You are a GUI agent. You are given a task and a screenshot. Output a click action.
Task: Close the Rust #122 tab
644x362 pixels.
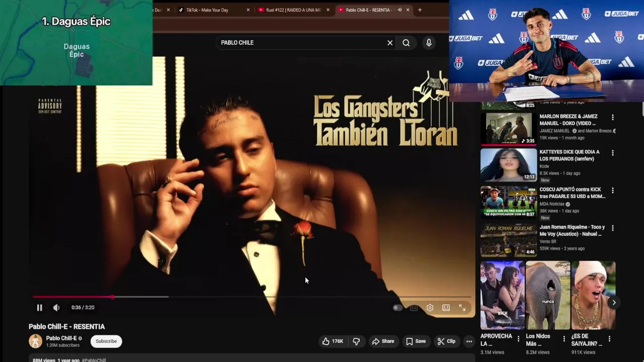point(328,10)
